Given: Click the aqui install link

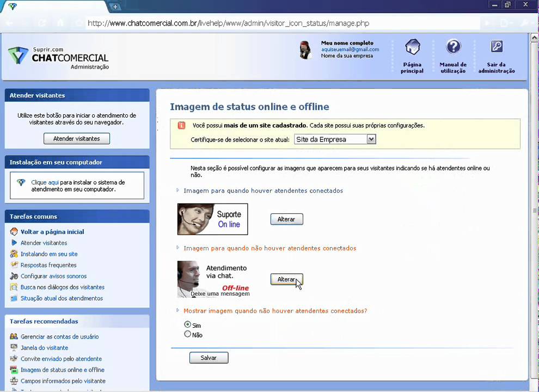Looking at the screenshot, I should [x=53, y=182].
